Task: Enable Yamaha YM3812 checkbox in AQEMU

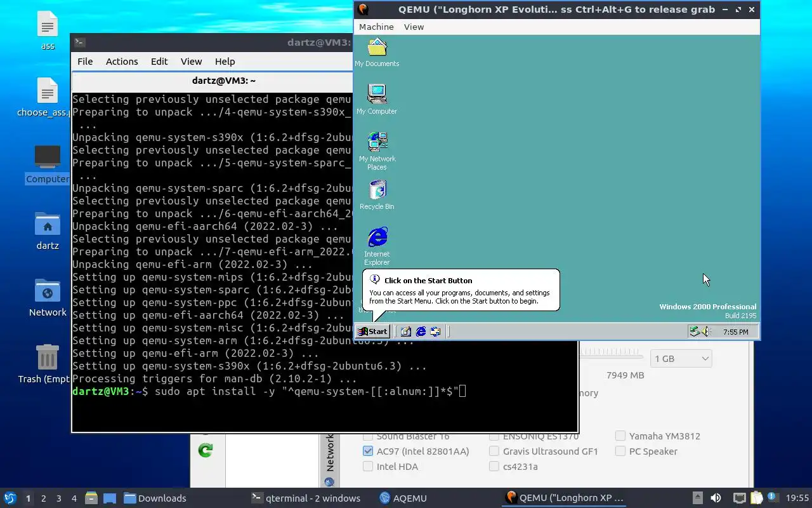Action: 620,436
